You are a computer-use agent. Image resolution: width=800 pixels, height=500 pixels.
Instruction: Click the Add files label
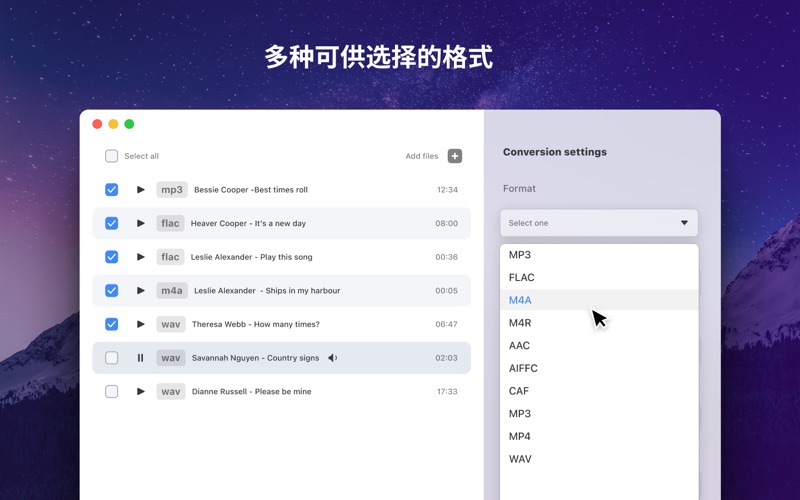click(421, 156)
